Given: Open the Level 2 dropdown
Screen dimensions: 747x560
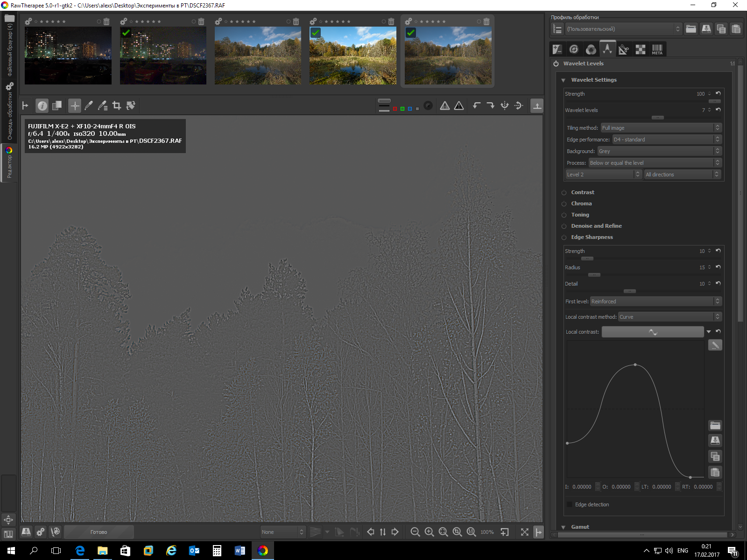Looking at the screenshot, I should [604, 175].
